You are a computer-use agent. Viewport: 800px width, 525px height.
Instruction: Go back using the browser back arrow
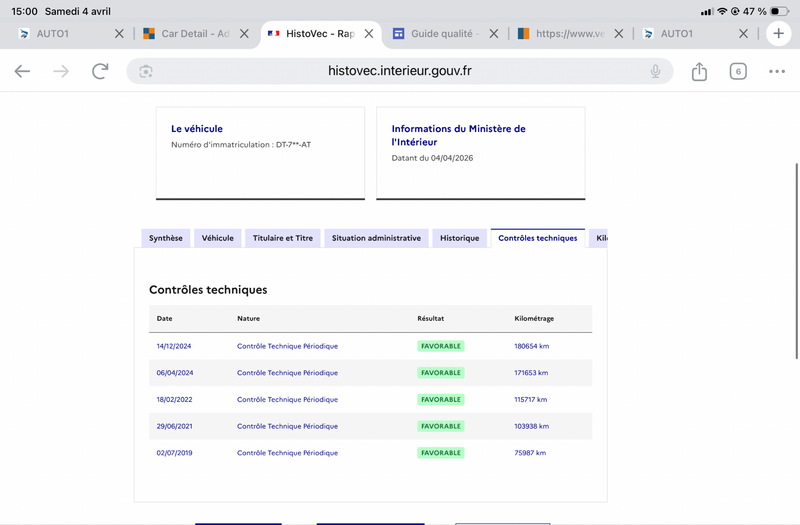[x=22, y=71]
